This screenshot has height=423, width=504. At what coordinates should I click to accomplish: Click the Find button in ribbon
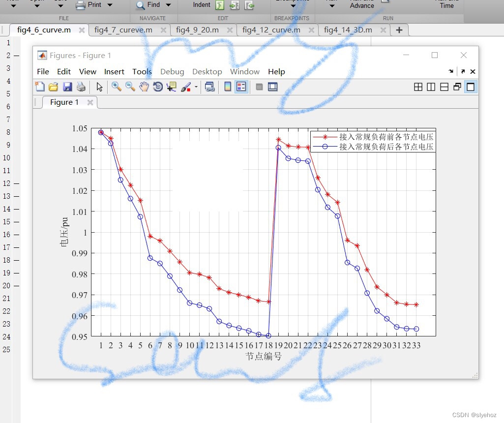148,5
